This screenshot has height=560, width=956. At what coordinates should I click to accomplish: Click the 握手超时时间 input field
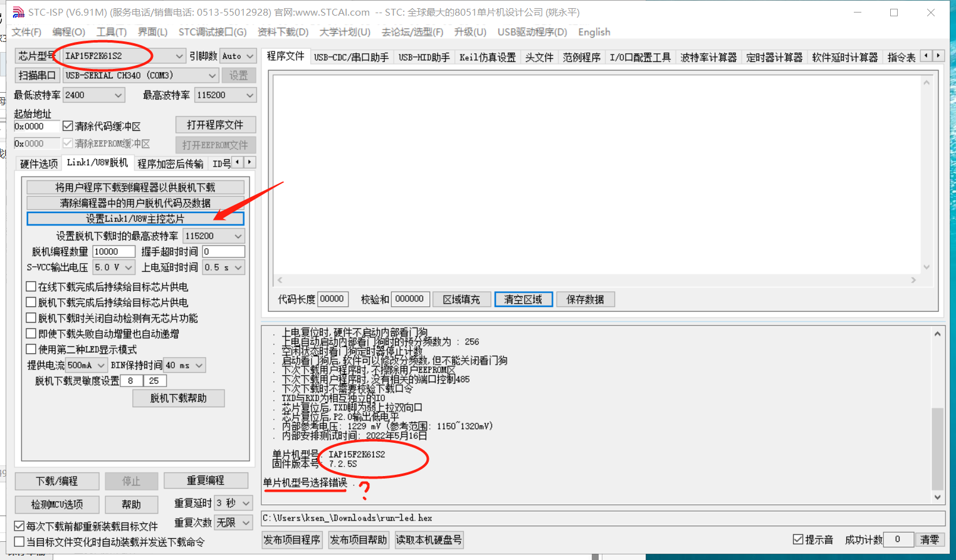click(x=223, y=251)
